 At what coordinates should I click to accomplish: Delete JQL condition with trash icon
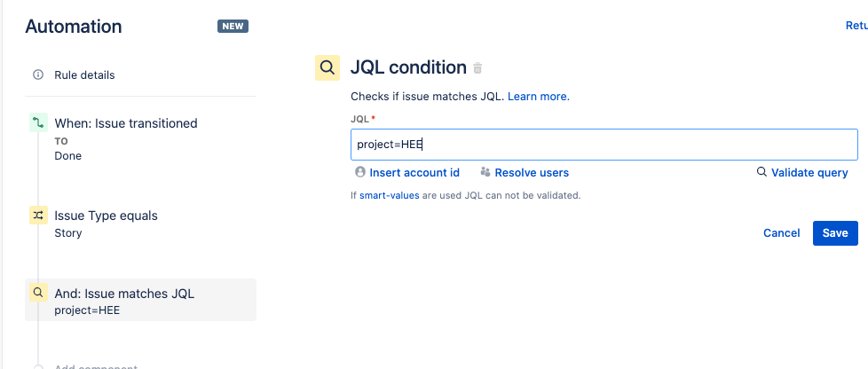point(477,68)
